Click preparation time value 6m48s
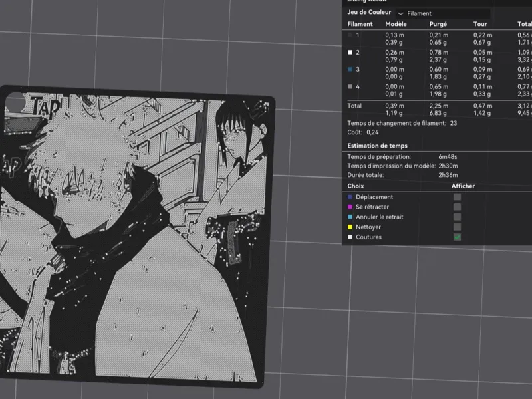532x399 pixels. pos(448,157)
